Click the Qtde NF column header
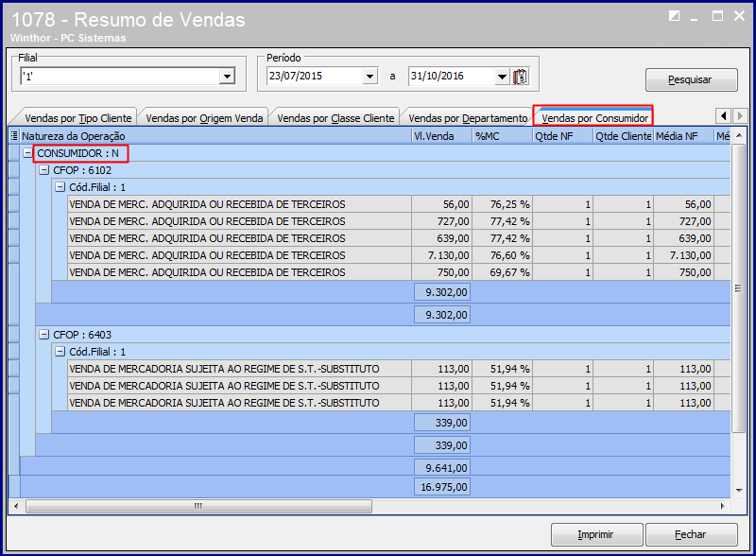The height and width of the screenshot is (556, 756). pyautogui.click(x=562, y=136)
